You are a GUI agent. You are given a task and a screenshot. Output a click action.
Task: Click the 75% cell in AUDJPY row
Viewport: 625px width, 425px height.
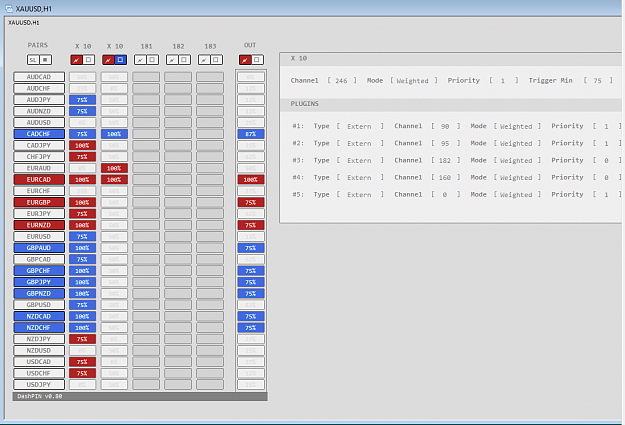point(83,100)
